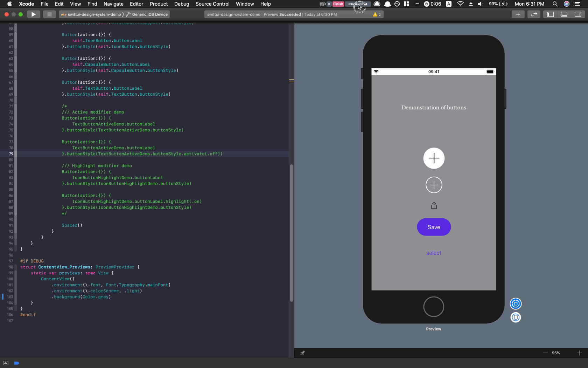Pin the preview using the pin icon
Image resolution: width=588 pixels, height=368 pixels.
[303, 353]
